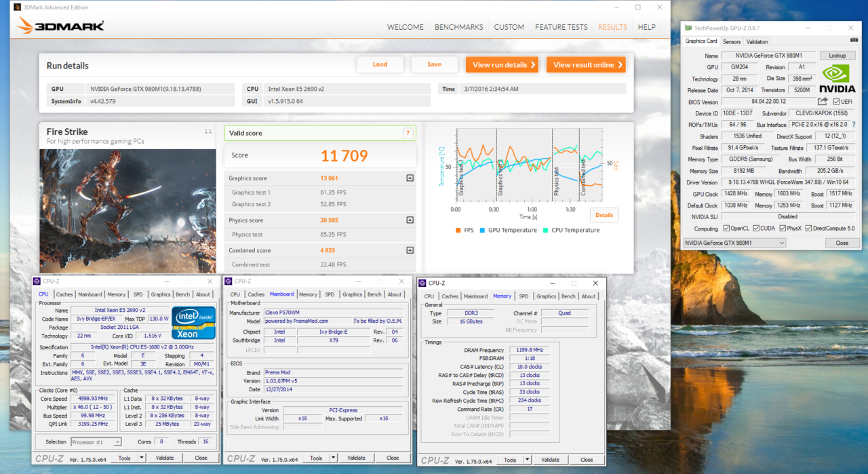Click the orange FPS legend swatch
868x474 pixels.
[458, 230]
